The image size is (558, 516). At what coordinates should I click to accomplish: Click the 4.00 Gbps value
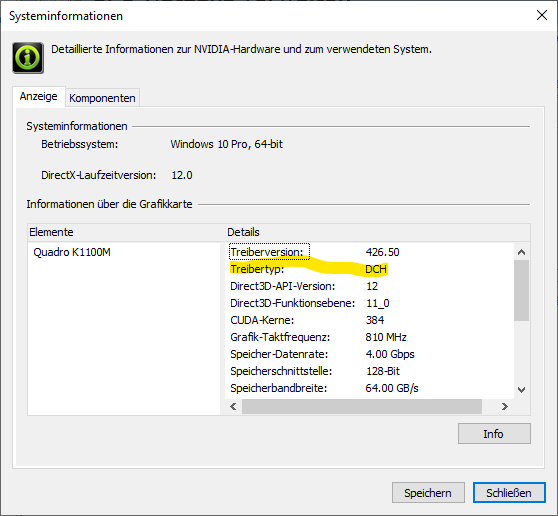[x=390, y=354]
